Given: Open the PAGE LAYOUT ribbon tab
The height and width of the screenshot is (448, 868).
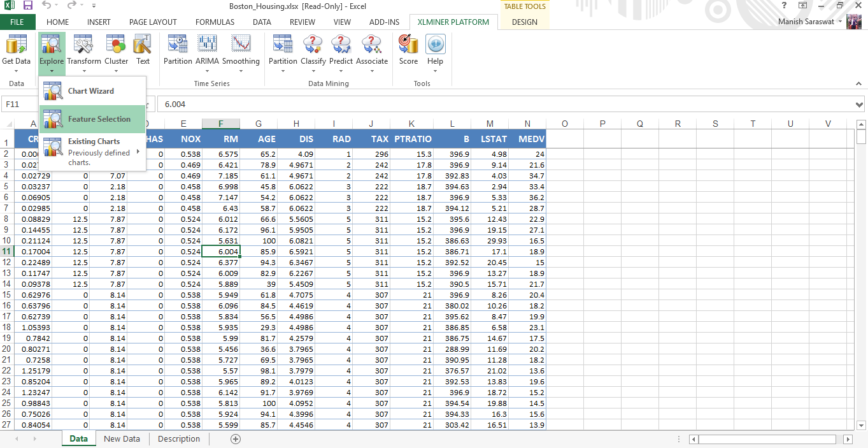Looking at the screenshot, I should coord(153,22).
